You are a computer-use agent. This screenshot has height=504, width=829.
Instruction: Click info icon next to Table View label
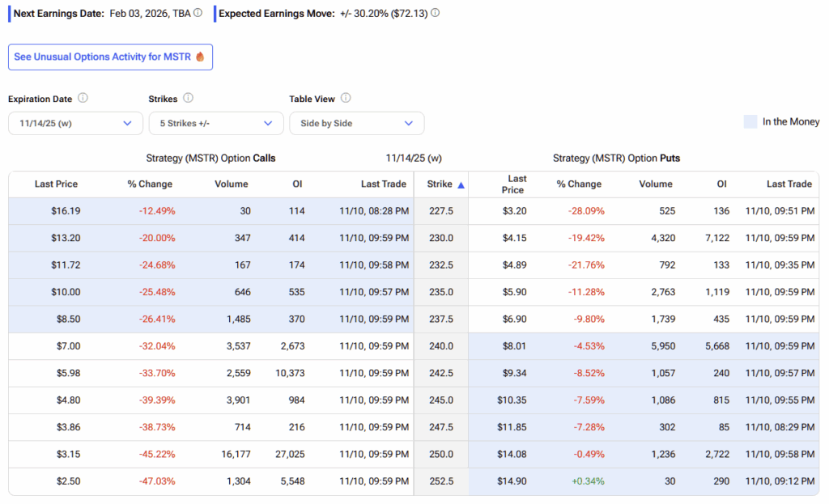pyautogui.click(x=346, y=99)
